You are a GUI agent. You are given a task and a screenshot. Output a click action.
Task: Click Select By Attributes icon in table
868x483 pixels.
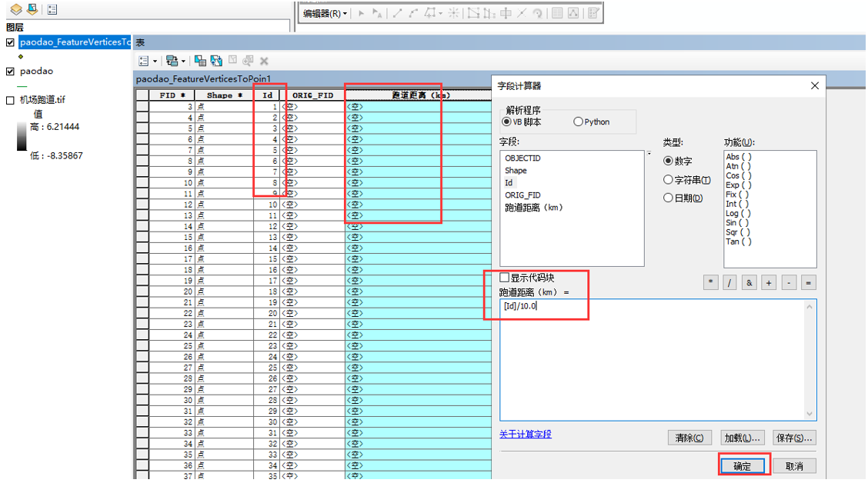tap(200, 61)
